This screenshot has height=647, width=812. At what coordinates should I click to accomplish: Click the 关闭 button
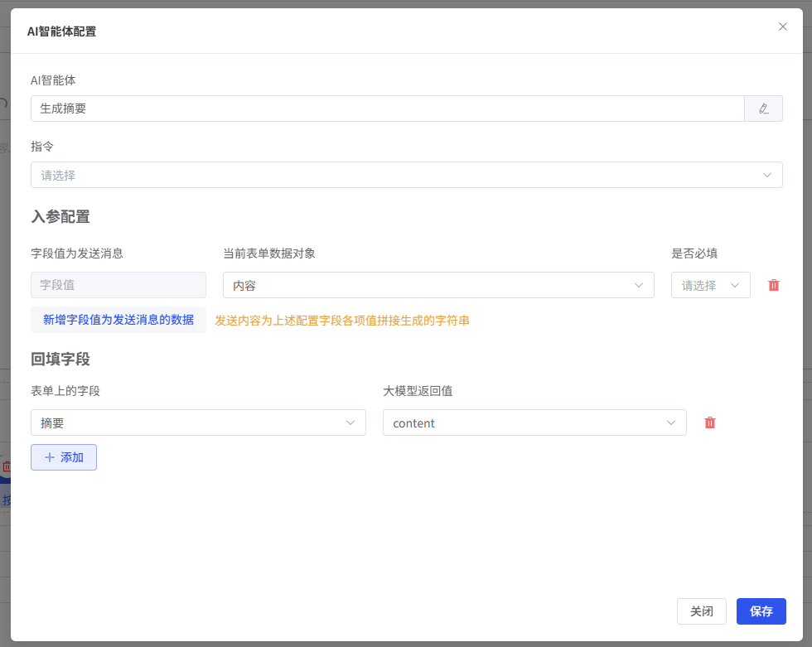(702, 611)
